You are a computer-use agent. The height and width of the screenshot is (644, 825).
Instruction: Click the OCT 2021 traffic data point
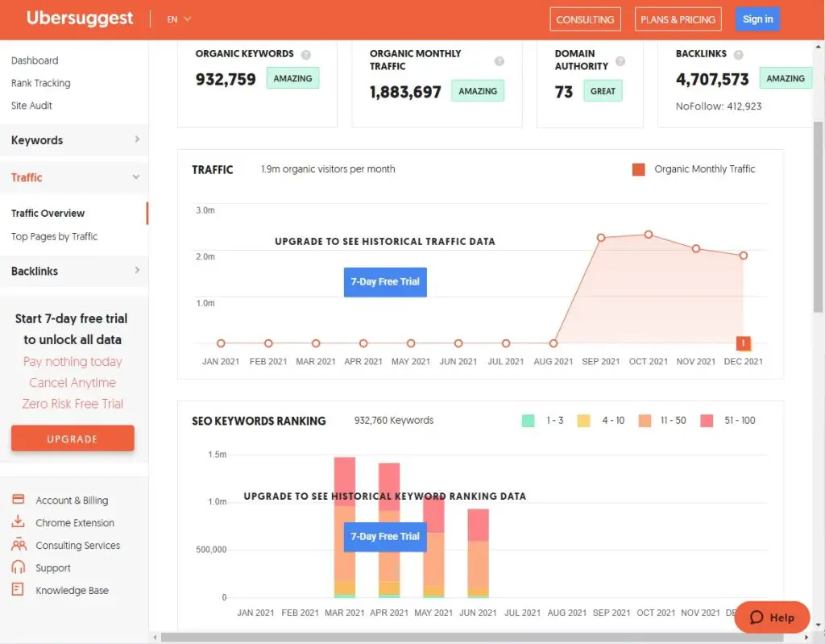point(649,235)
